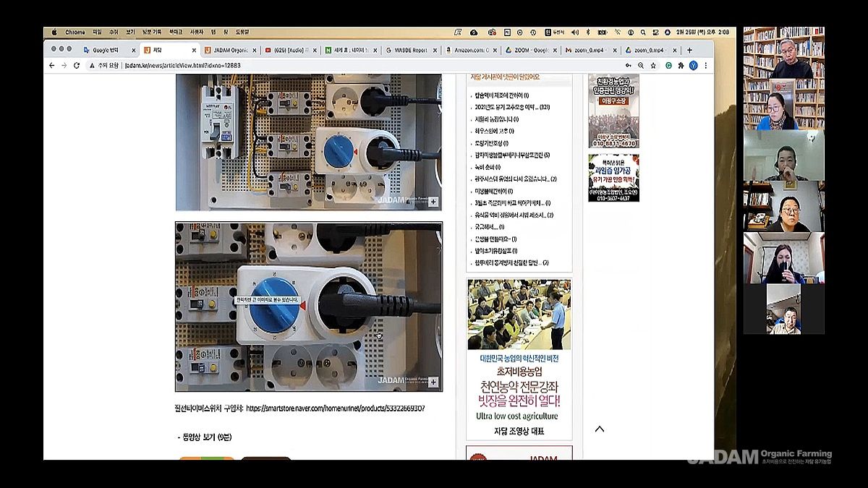Open the Chrome extensions puzzle icon
The height and width of the screenshot is (488, 868).
[x=681, y=65]
